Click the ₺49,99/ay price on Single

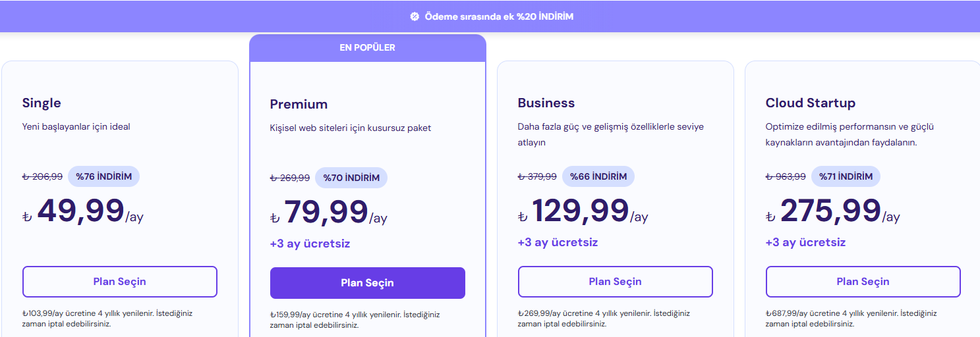[x=83, y=212]
